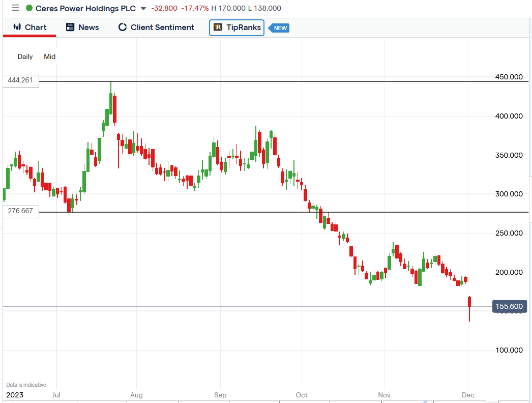Switch to the Chart tab
The height and width of the screenshot is (403, 532).
click(x=29, y=27)
